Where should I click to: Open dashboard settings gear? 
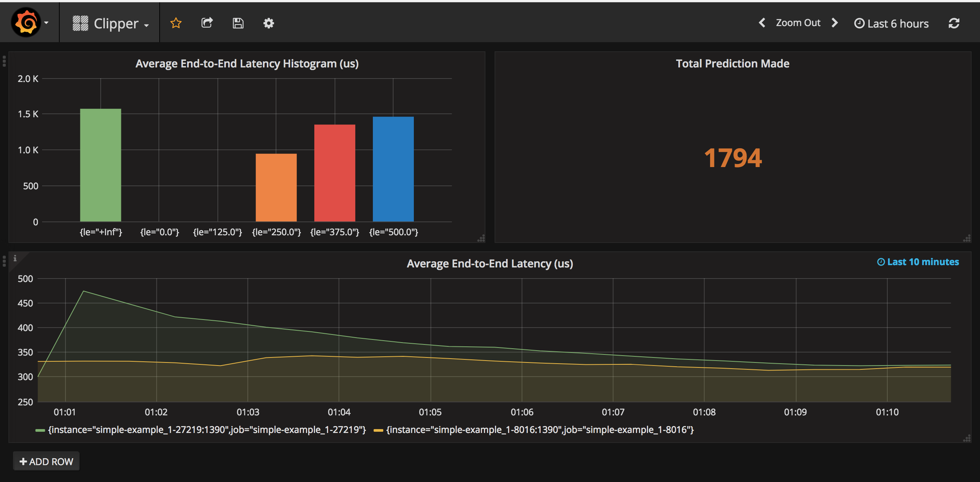(269, 23)
